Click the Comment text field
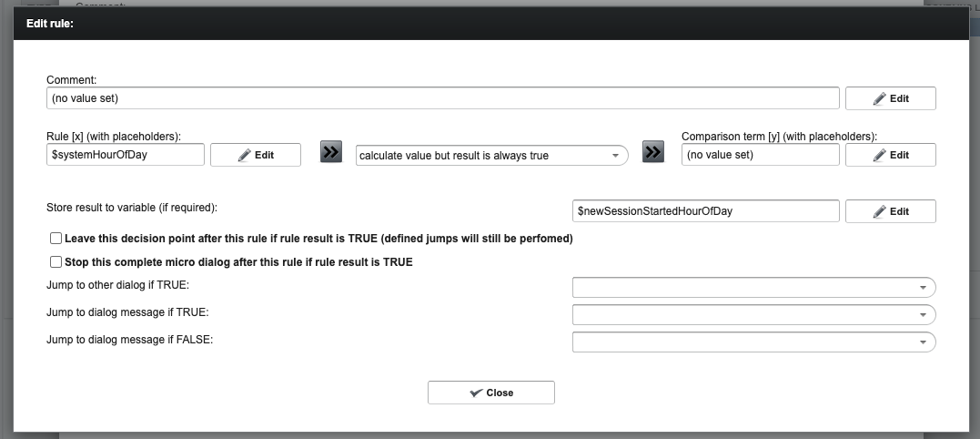The width and height of the screenshot is (980, 439). [x=442, y=98]
